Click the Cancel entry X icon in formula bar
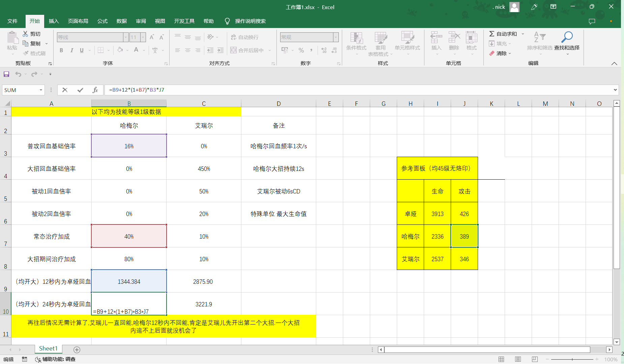624x364 pixels. click(x=65, y=90)
